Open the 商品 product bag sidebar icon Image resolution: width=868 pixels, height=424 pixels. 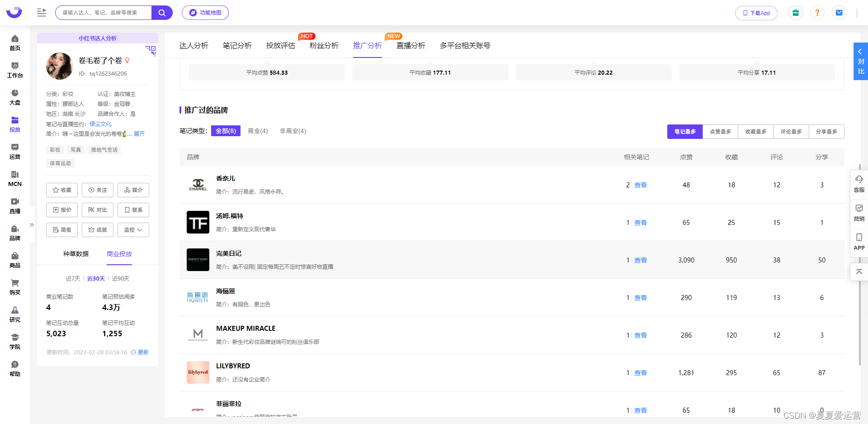(x=15, y=260)
